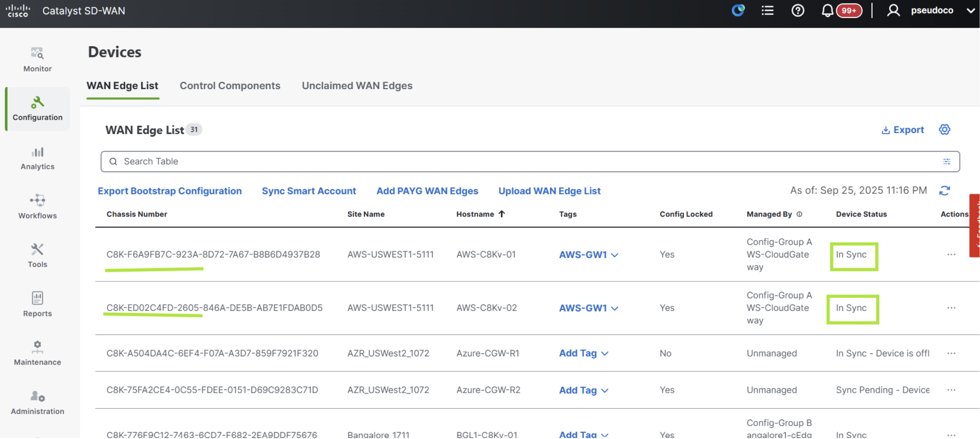980x439 pixels.
Task: Switch to the Control Components tab
Action: tap(230, 86)
